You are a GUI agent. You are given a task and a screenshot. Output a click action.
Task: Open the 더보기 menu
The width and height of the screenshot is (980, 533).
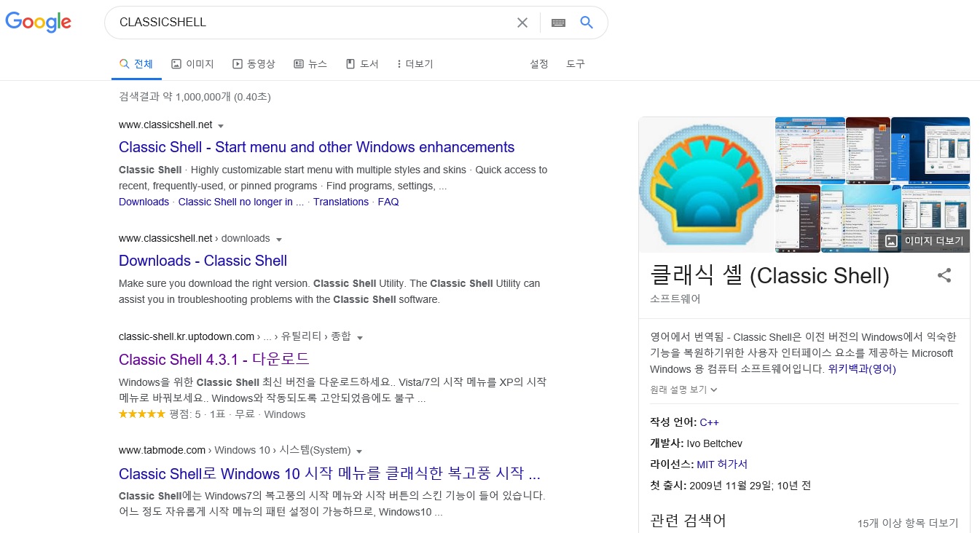415,64
